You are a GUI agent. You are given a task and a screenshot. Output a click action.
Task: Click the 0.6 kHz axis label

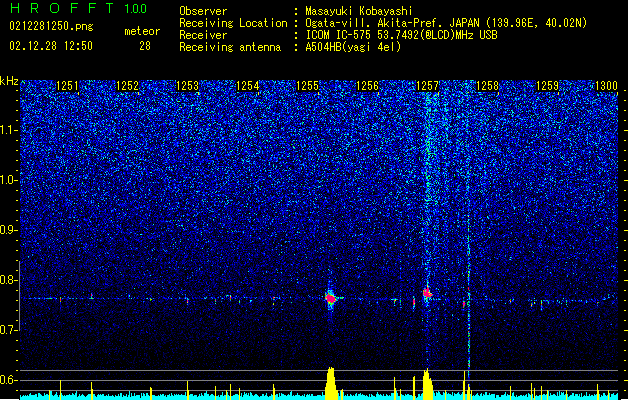(9, 380)
